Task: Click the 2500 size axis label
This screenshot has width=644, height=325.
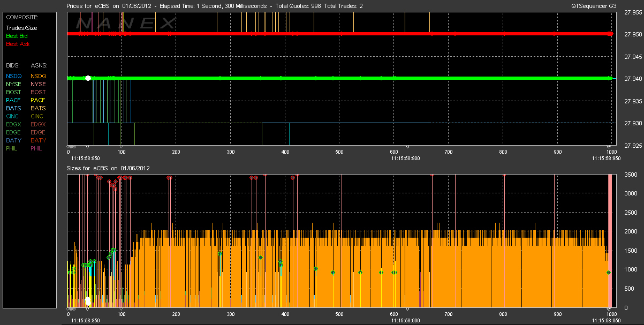Action: point(631,213)
